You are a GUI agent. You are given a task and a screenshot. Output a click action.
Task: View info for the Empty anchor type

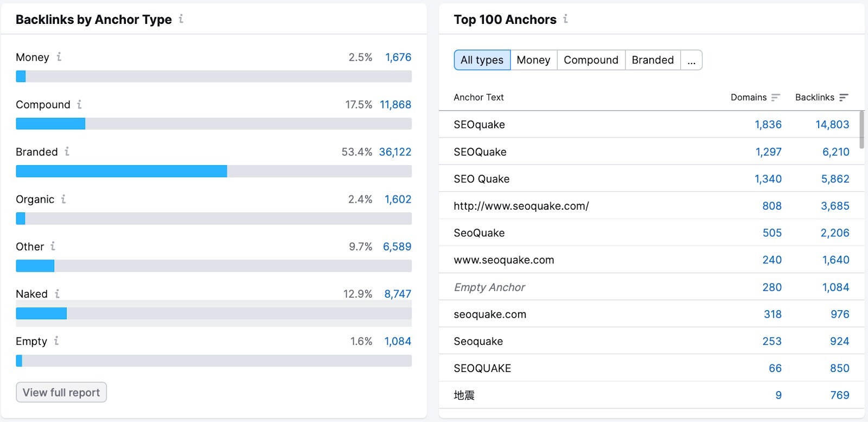coord(57,342)
